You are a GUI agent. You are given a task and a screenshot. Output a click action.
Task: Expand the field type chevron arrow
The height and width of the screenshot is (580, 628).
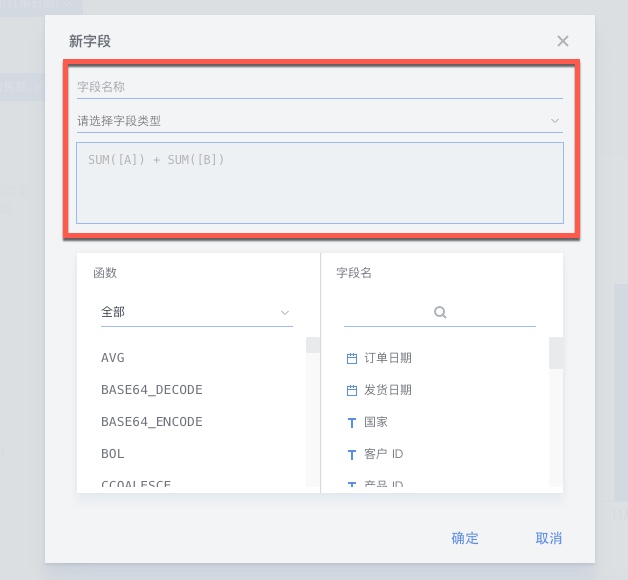click(x=555, y=121)
